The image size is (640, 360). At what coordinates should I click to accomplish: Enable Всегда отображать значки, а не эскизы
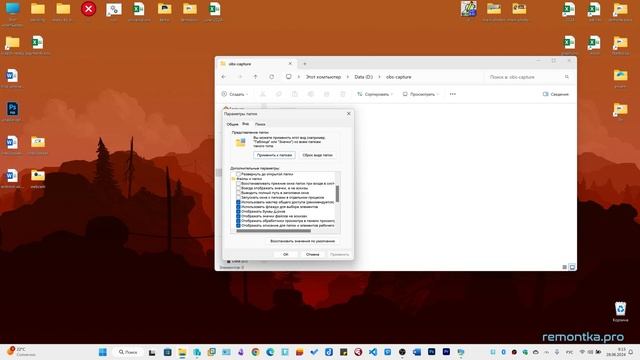pyautogui.click(x=239, y=188)
